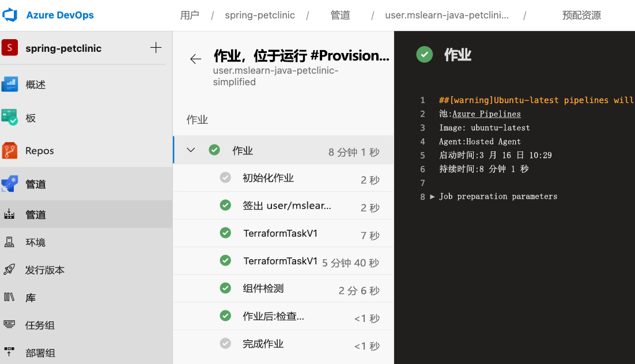Image resolution: width=635 pixels, height=364 pixels.
Task: Open 板 in the sidebar menu
Action: pos(31,118)
